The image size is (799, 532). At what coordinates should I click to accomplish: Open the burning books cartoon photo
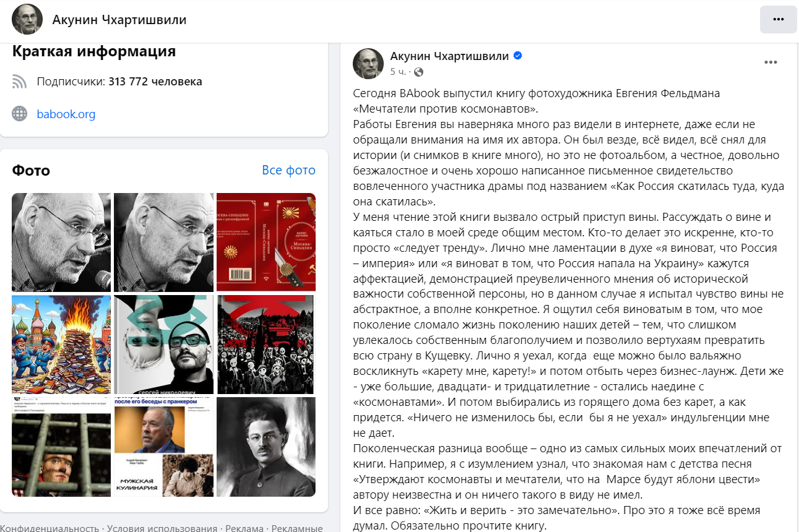point(61,345)
